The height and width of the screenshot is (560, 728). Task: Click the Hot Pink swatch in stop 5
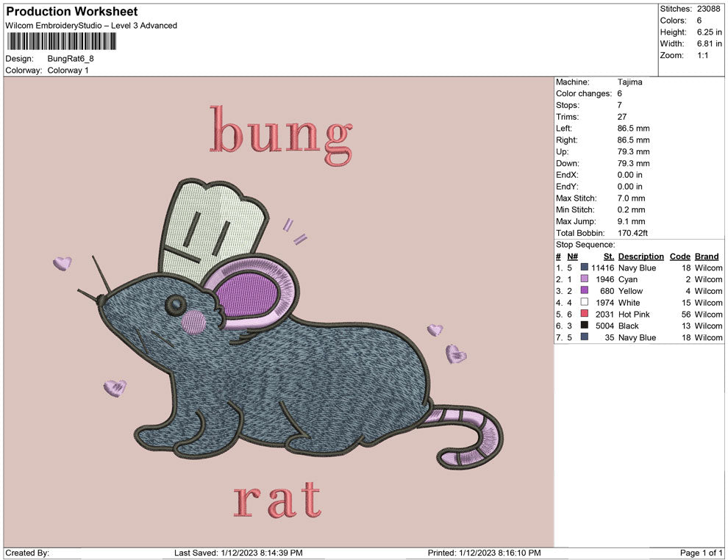(585, 315)
